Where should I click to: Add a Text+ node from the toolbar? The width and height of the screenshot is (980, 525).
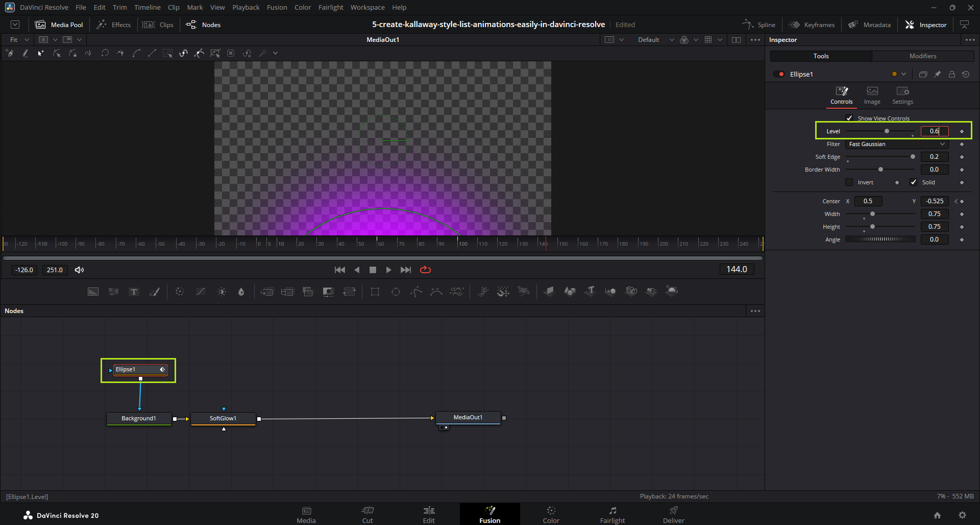point(134,292)
